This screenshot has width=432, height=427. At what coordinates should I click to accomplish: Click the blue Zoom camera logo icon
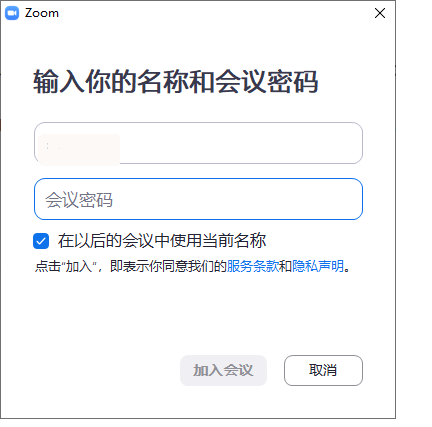click(x=12, y=13)
